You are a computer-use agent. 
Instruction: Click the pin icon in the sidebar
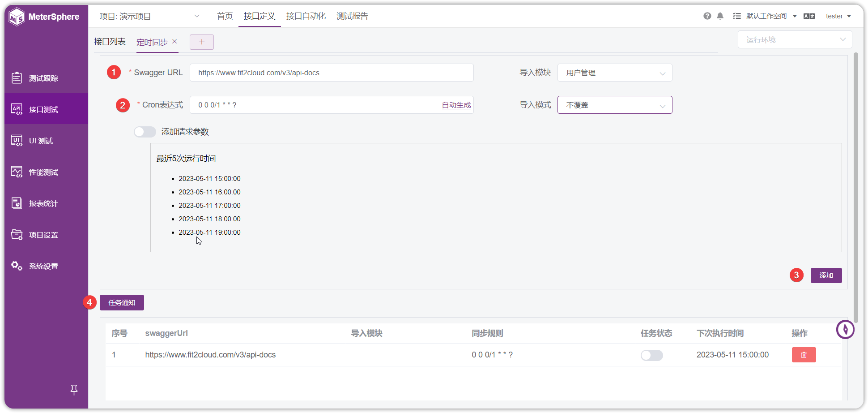(x=74, y=390)
